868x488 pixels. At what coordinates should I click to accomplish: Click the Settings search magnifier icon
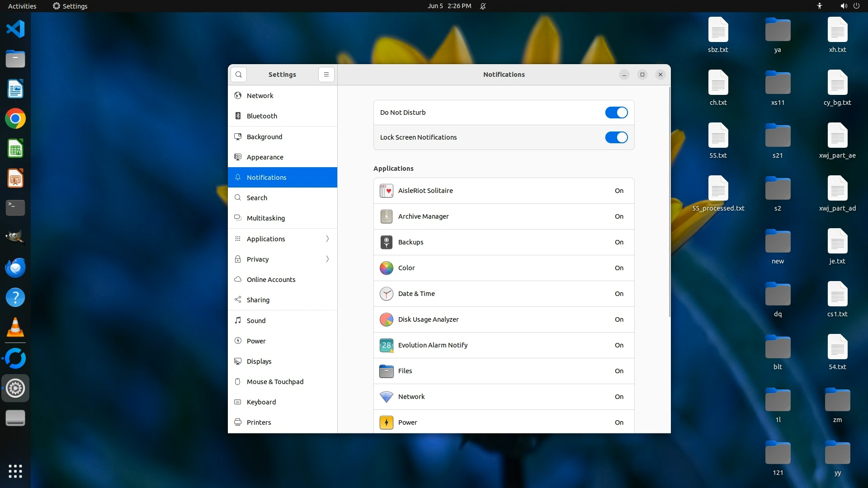[239, 75]
